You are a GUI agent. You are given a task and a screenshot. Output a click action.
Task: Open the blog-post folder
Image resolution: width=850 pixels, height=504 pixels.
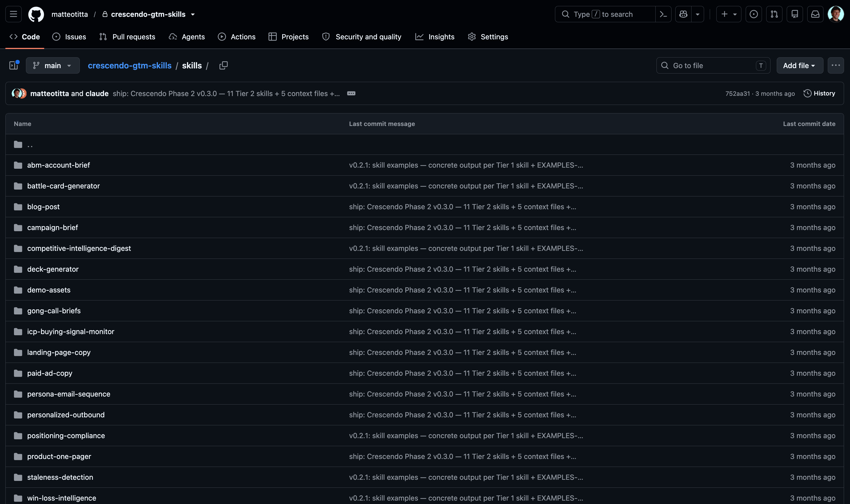[x=43, y=207]
